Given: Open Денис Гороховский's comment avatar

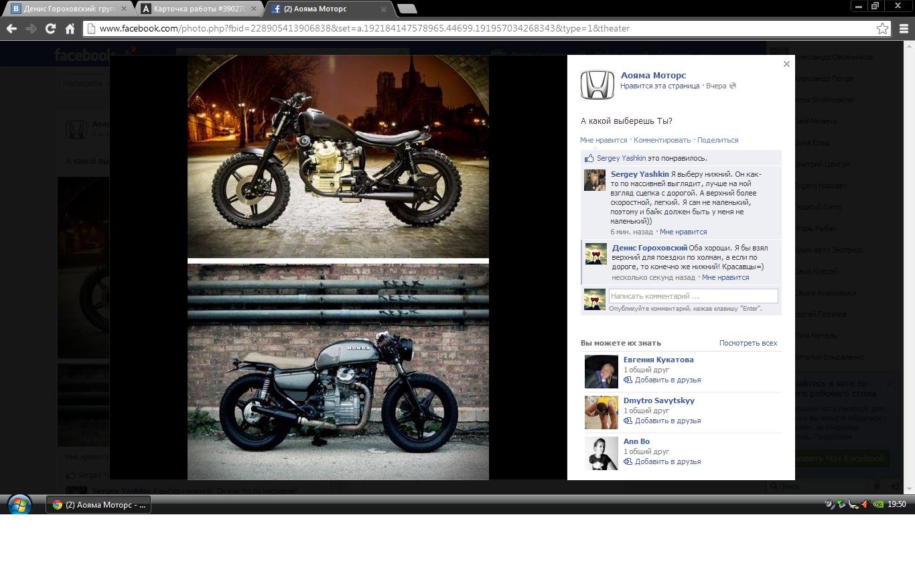Looking at the screenshot, I should point(596,254).
